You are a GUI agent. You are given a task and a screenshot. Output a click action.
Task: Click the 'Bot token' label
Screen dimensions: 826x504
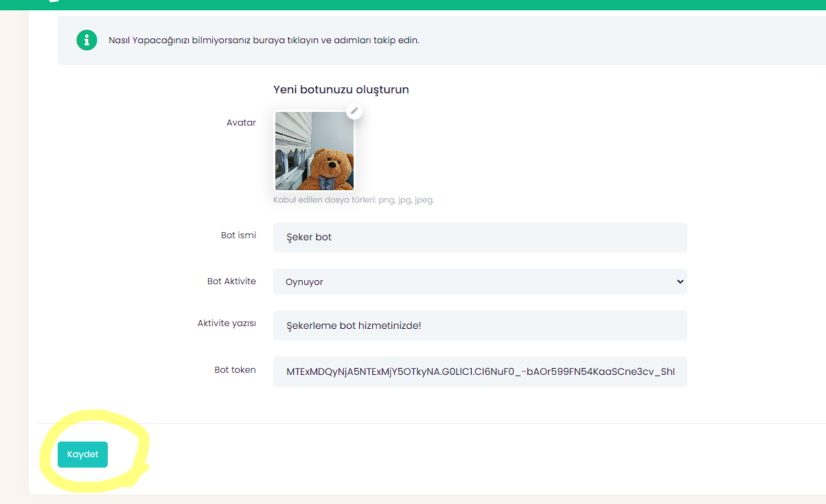click(x=235, y=370)
